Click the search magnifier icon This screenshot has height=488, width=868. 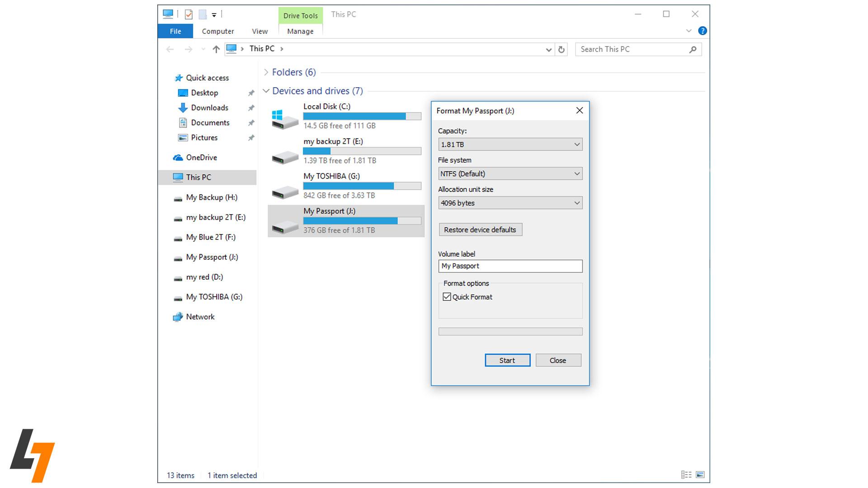coord(693,49)
